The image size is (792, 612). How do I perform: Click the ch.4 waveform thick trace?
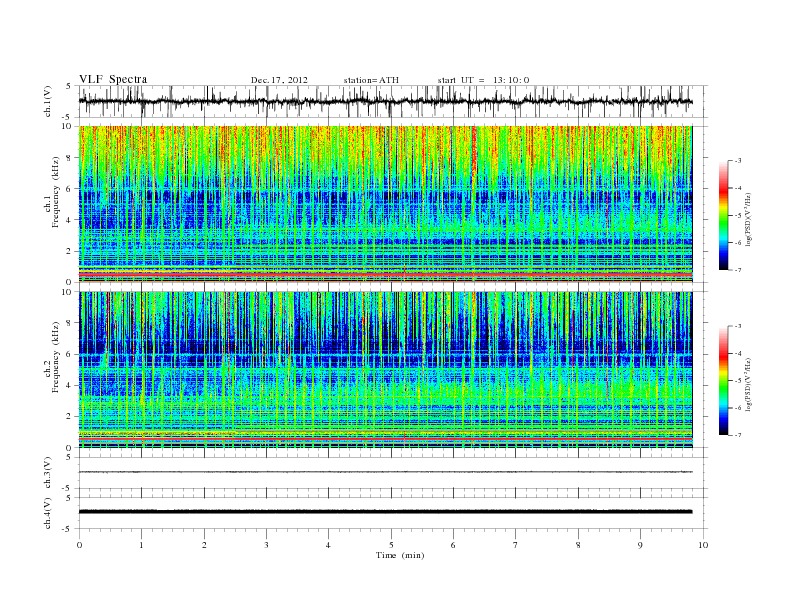coord(385,512)
